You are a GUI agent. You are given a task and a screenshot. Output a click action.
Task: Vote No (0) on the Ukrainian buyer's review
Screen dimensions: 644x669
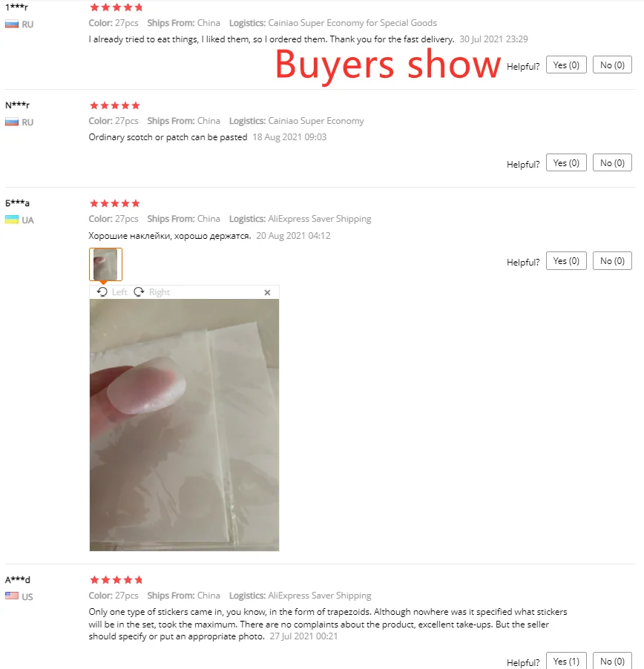[x=612, y=260]
